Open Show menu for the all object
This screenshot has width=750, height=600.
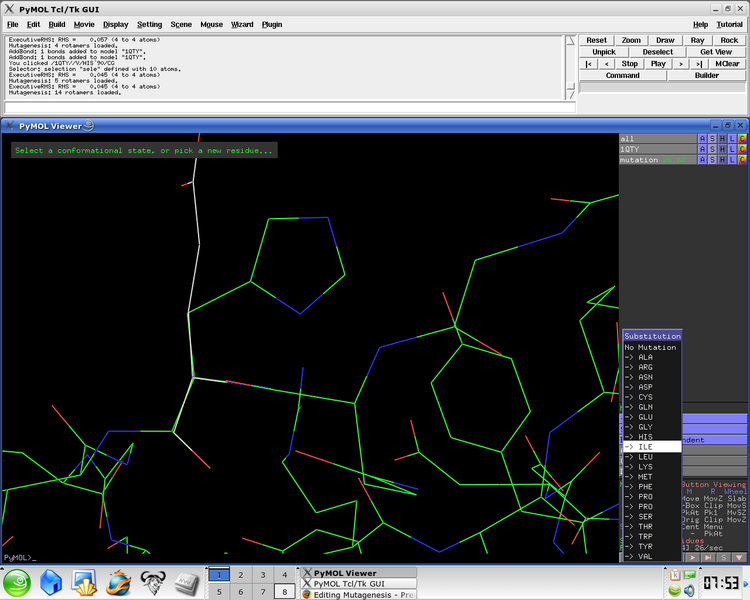pos(712,138)
